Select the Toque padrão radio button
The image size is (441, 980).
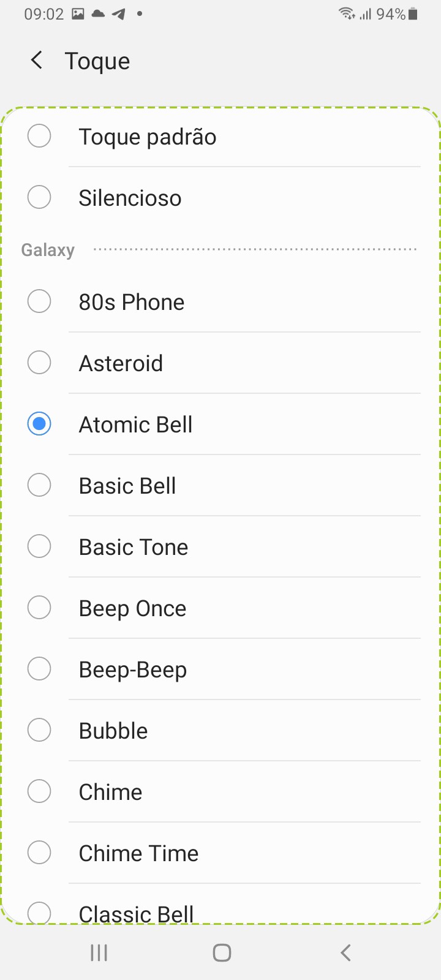(x=39, y=136)
